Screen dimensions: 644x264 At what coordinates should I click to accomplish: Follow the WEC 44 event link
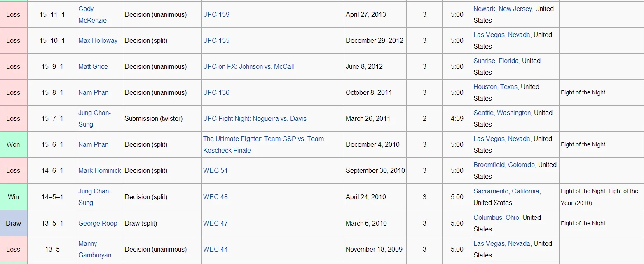click(215, 249)
